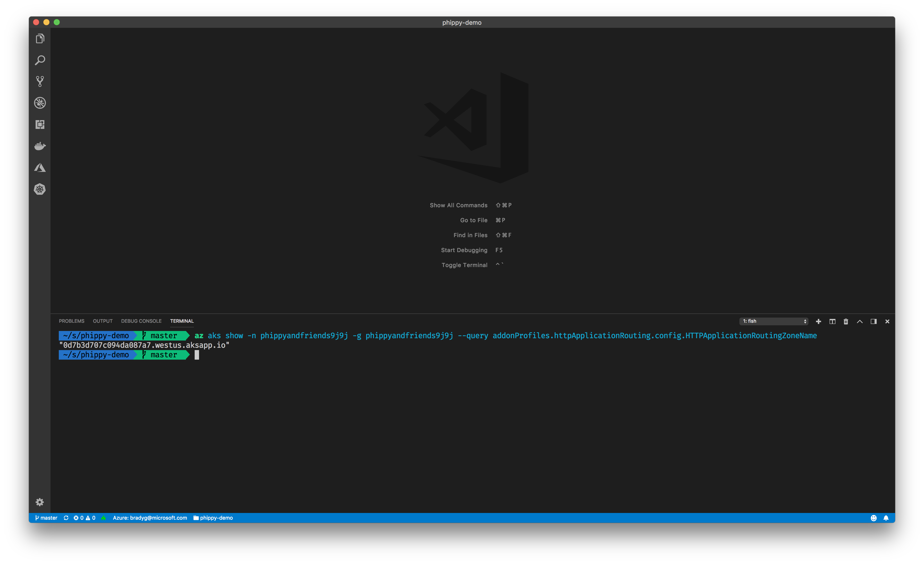Kill terminal with the trash icon
This screenshot has height=564, width=924.
click(846, 321)
